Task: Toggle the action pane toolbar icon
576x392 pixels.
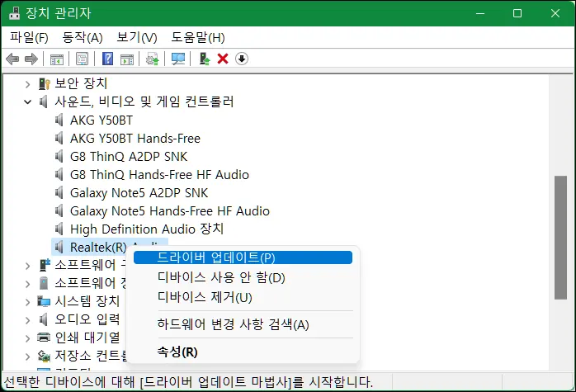Action: [x=127, y=59]
